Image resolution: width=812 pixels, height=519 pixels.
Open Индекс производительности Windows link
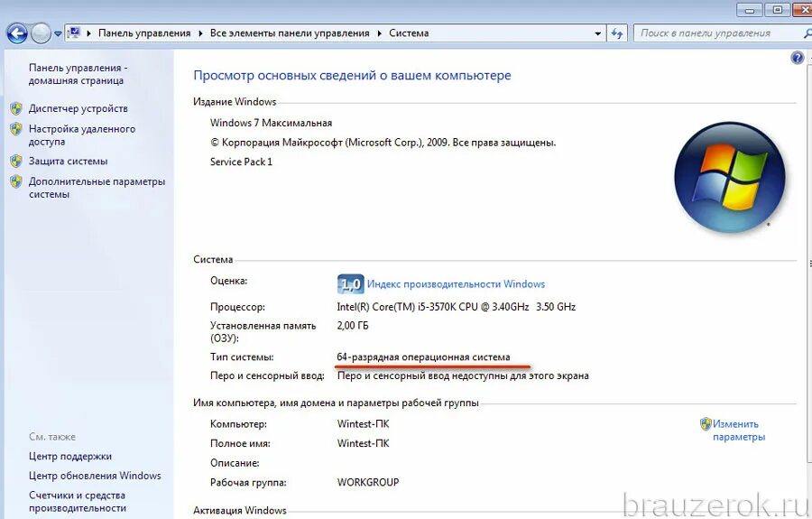point(456,283)
